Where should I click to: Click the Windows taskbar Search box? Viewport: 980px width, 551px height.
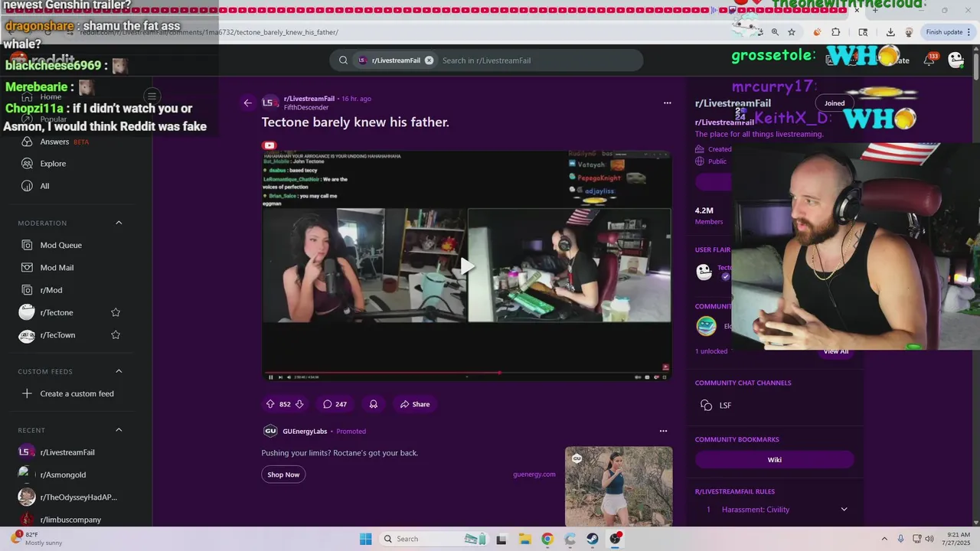tap(433, 539)
